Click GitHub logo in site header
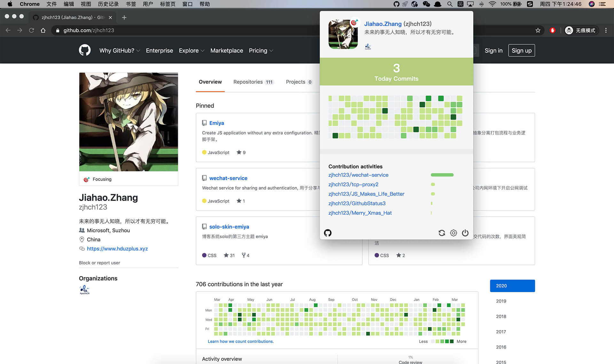 85,50
